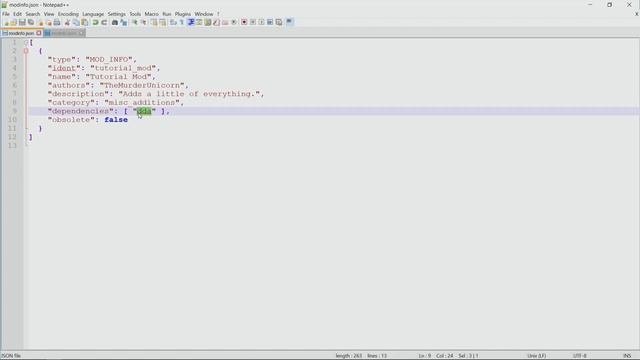Image resolution: width=640 pixels, height=360 pixels.
Task: Save current recorded macro icon
Action: (279, 22)
